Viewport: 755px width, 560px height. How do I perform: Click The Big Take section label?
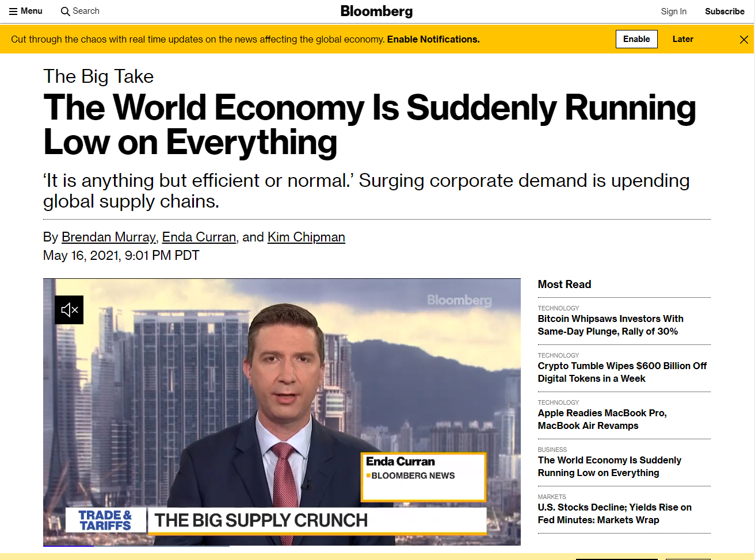[x=98, y=76]
